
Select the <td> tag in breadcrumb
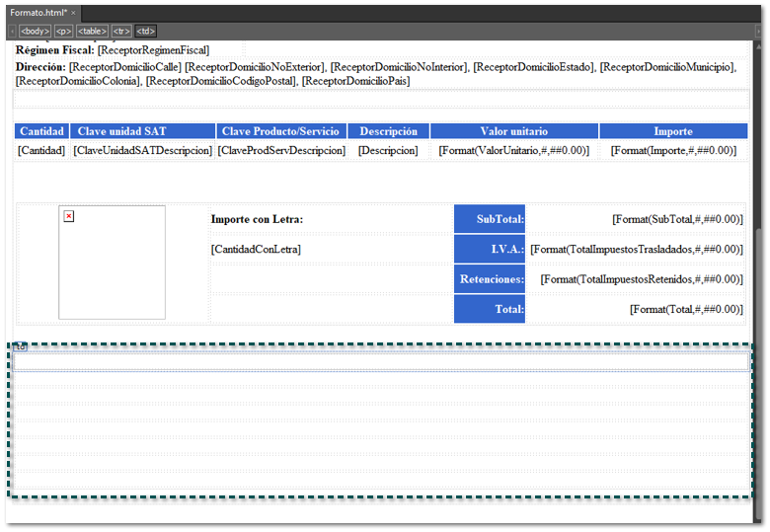145,31
